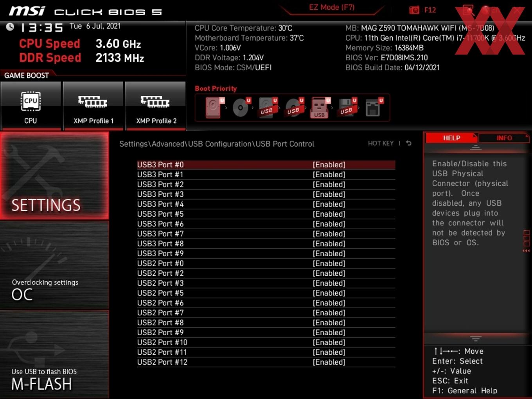Open the [Enabled] value for USB3 Port #0

click(x=329, y=165)
